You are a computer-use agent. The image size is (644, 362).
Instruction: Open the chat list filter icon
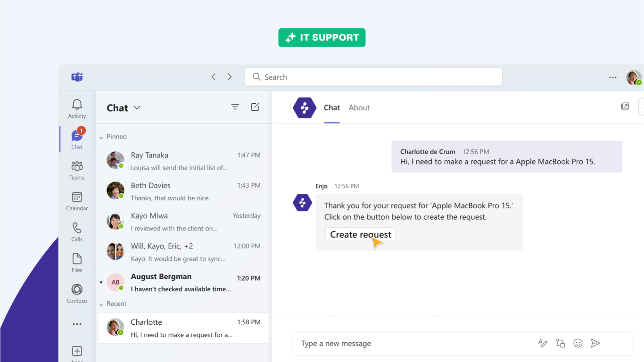point(235,107)
